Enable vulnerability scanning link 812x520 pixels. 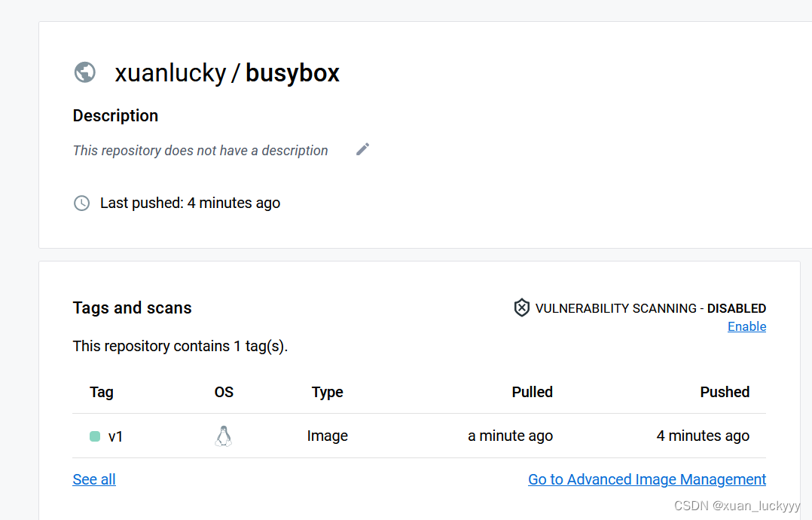pyautogui.click(x=746, y=326)
